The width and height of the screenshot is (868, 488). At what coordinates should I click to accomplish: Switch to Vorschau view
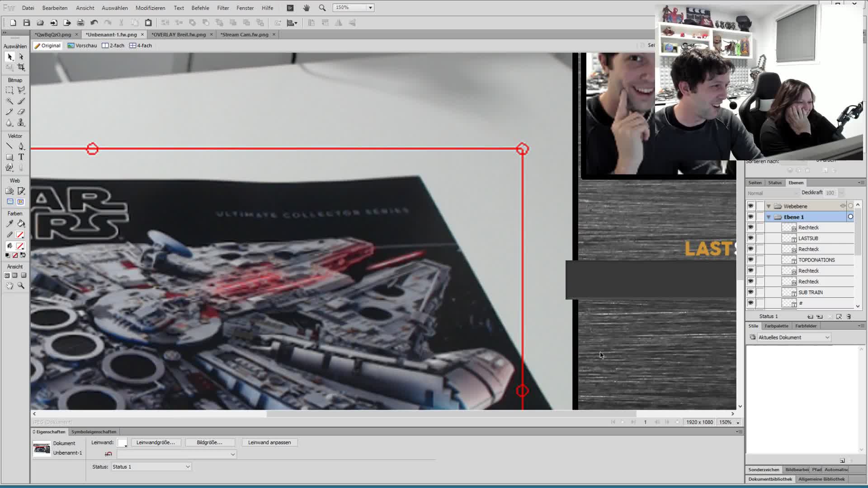[x=82, y=46]
